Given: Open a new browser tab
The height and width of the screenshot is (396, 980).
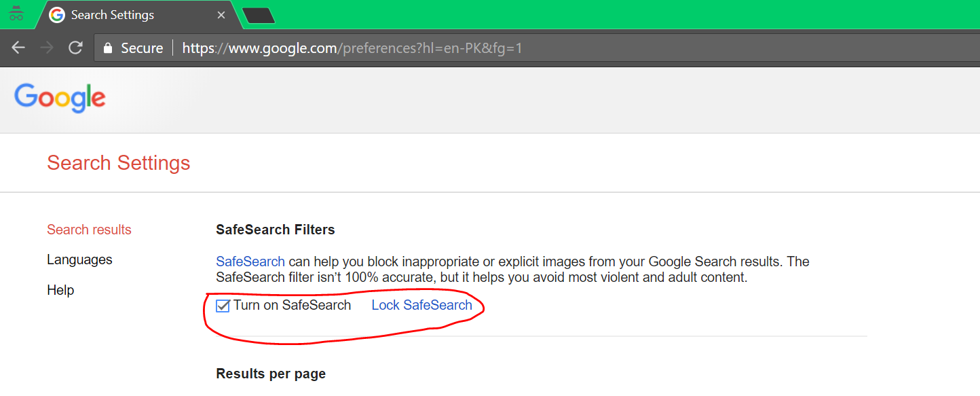Looking at the screenshot, I should 259,16.
